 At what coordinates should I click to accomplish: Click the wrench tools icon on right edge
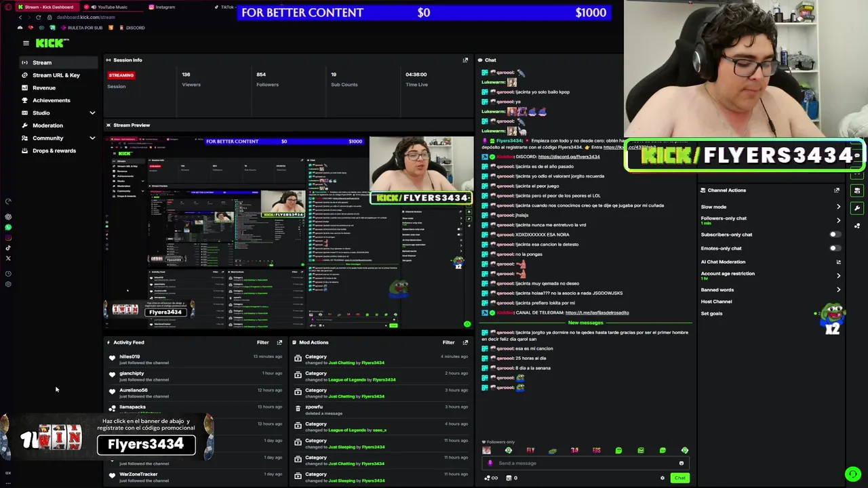coord(857,208)
